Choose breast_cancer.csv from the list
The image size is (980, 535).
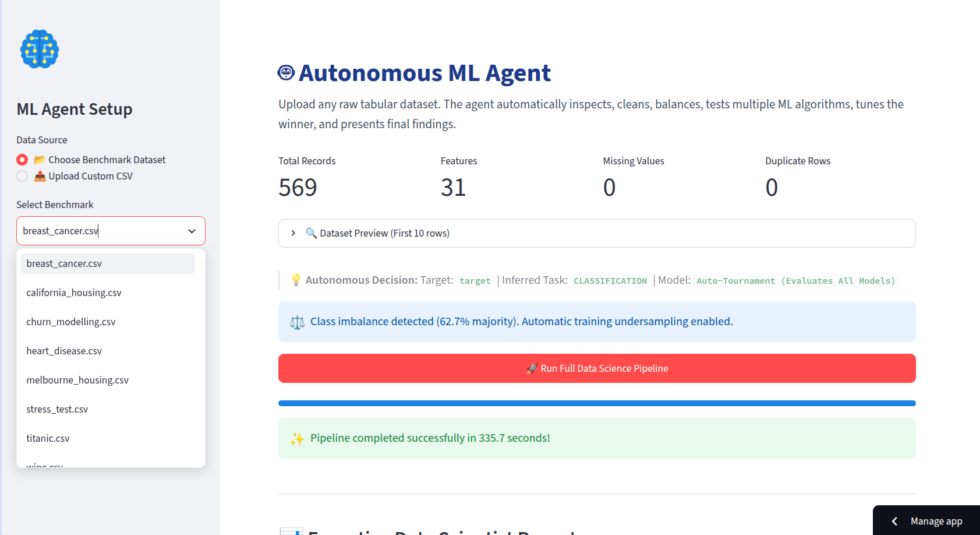tap(108, 263)
